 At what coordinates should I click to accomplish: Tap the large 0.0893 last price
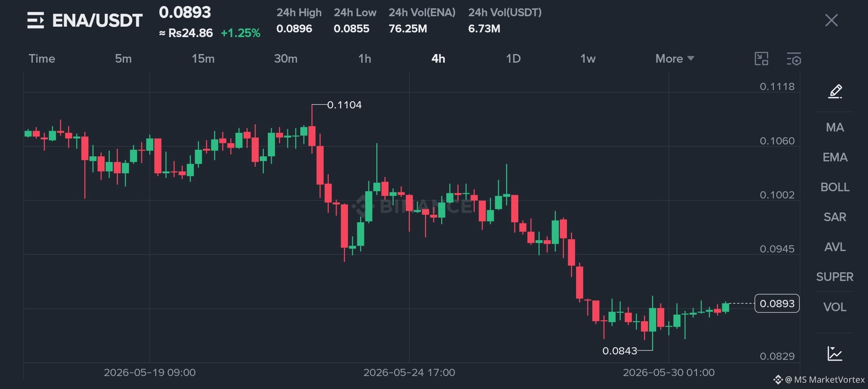185,13
